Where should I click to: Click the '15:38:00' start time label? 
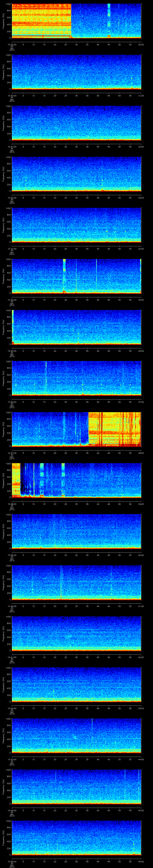[x=12, y=504]
